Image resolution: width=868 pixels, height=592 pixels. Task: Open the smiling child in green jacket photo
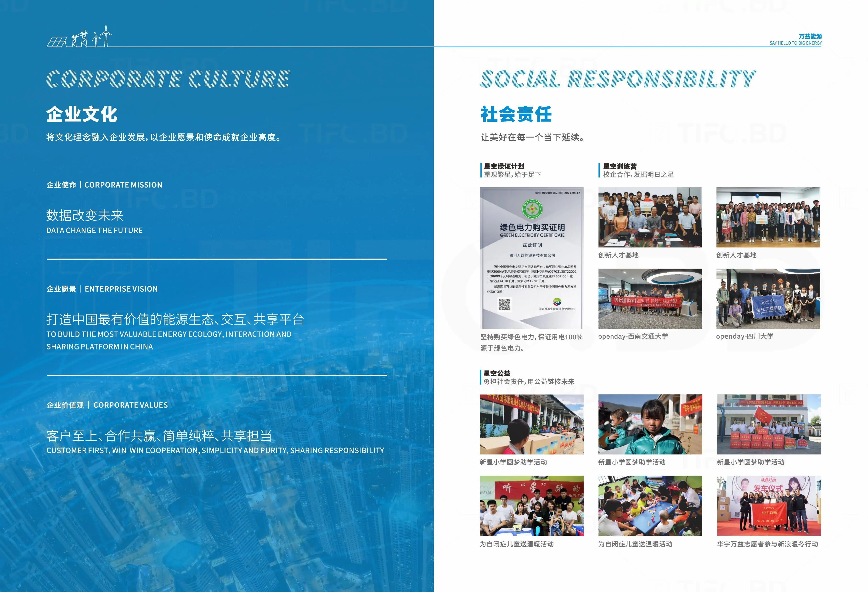click(x=650, y=424)
